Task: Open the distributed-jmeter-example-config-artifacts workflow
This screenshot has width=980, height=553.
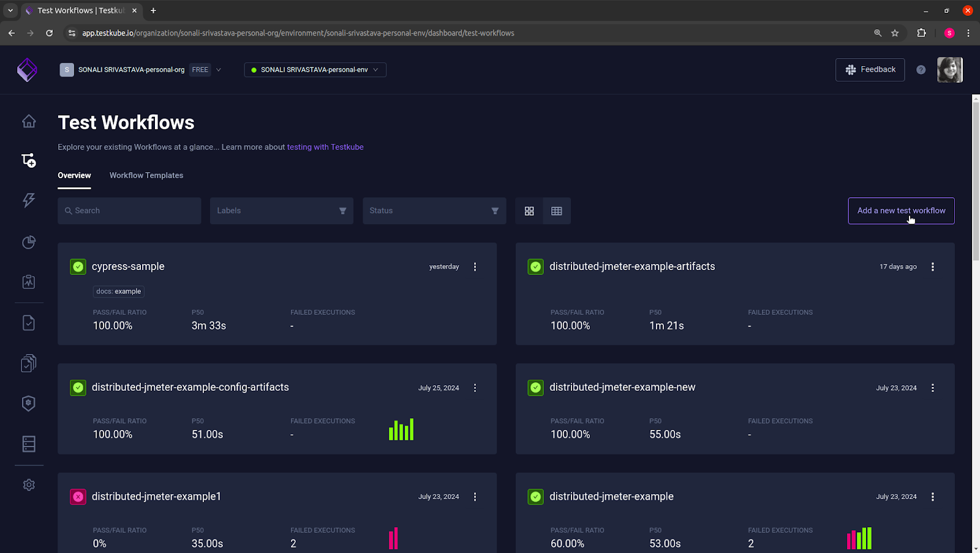Action: 190,387
